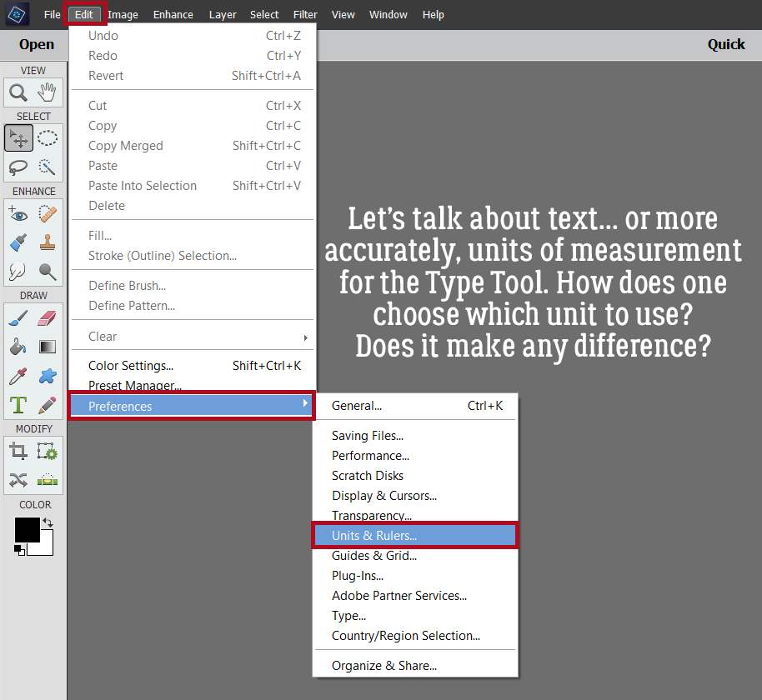The width and height of the screenshot is (762, 700).
Task: Select the Crop tool
Action: [18, 451]
